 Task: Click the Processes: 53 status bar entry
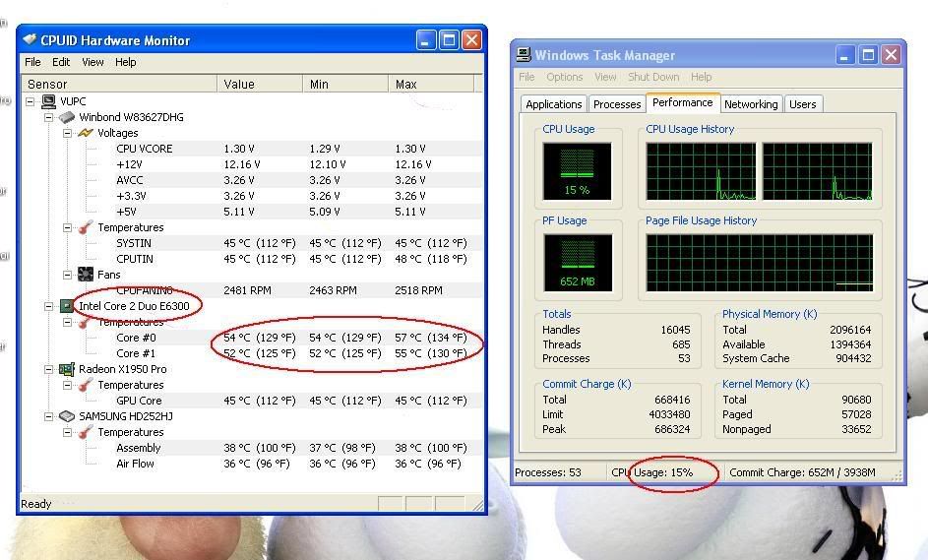click(548, 472)
